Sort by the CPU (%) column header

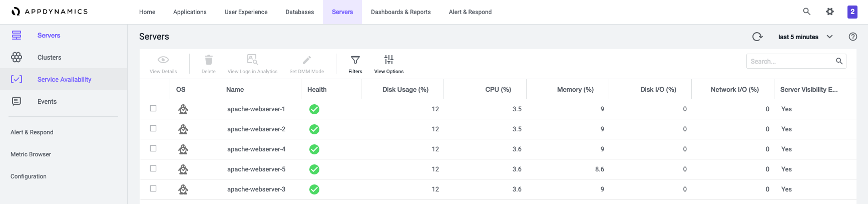tap(498, 89)
